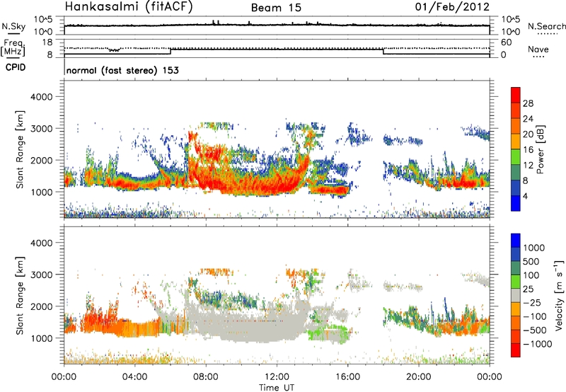Click the 'N.Sky' legend label

pyautogui.click(x=13, y=26)
